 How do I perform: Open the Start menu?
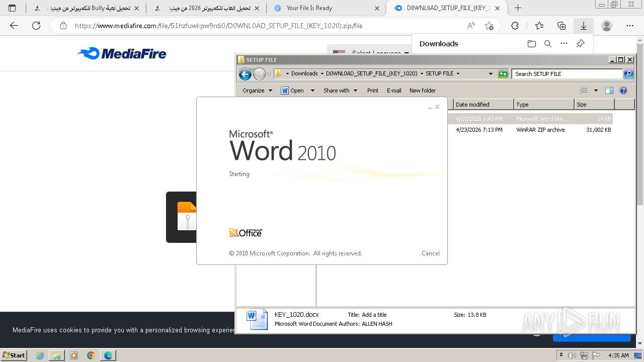pos(14,355)
